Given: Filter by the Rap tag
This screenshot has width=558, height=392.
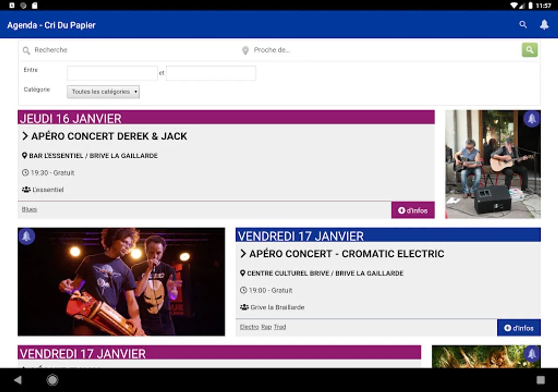Looking at the screenshot, I should pyautogui.click(x=266, y=327).
